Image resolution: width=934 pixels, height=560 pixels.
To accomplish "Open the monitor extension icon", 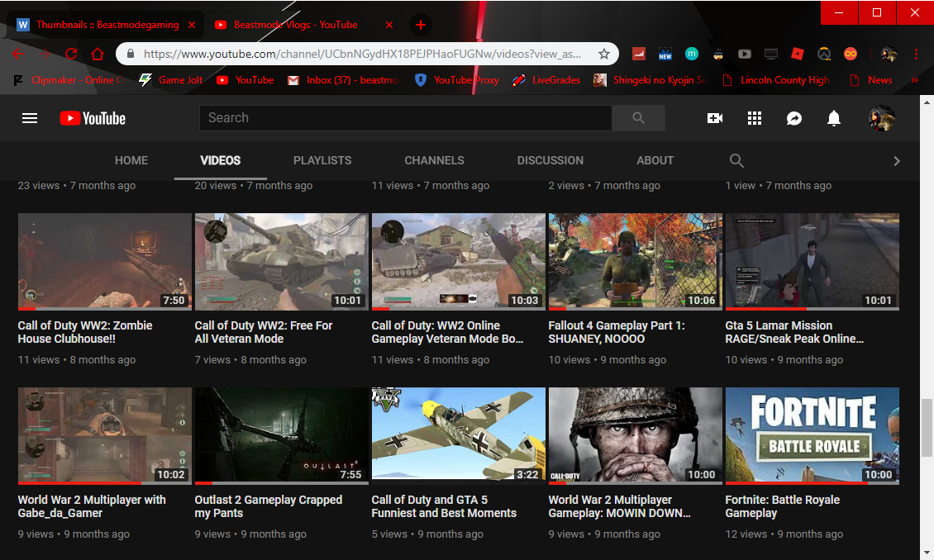I will pos(771,55).
